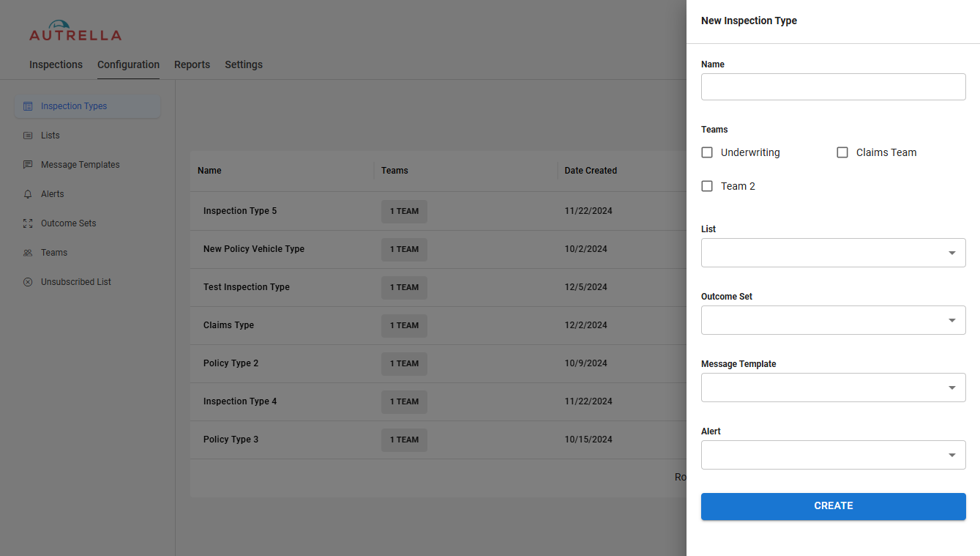Click the Outcome Sets sidebar icon
Screen dimensions: 980x556
tap(28, 223)
